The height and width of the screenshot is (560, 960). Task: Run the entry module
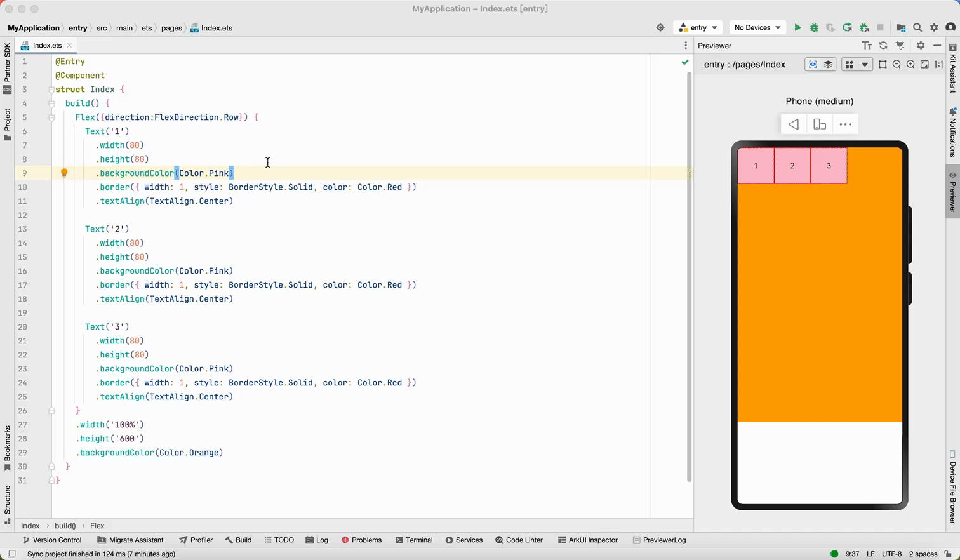point(797,28)
